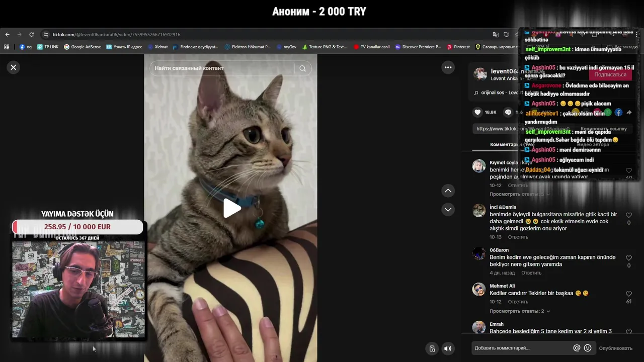Image resolution: width=644 pixels, height=362 pixels.
Task: Reload the TikTok page
Action: [31, 35]
